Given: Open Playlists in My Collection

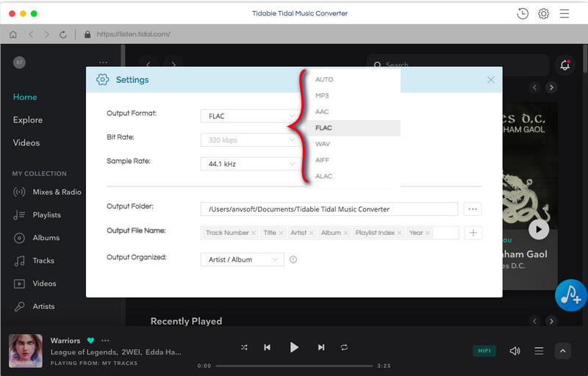Looking at the screenshot, I should [37, 215].
